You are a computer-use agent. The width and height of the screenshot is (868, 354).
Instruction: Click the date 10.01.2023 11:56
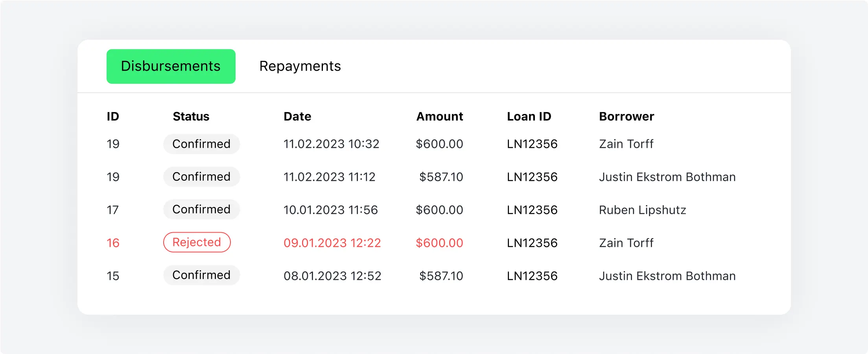(331, 210)
